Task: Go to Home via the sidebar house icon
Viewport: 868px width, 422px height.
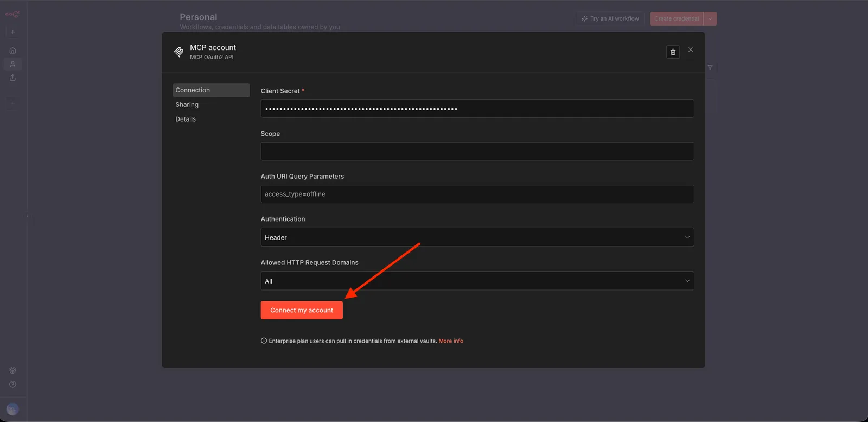Action: (x=12, y=51)
